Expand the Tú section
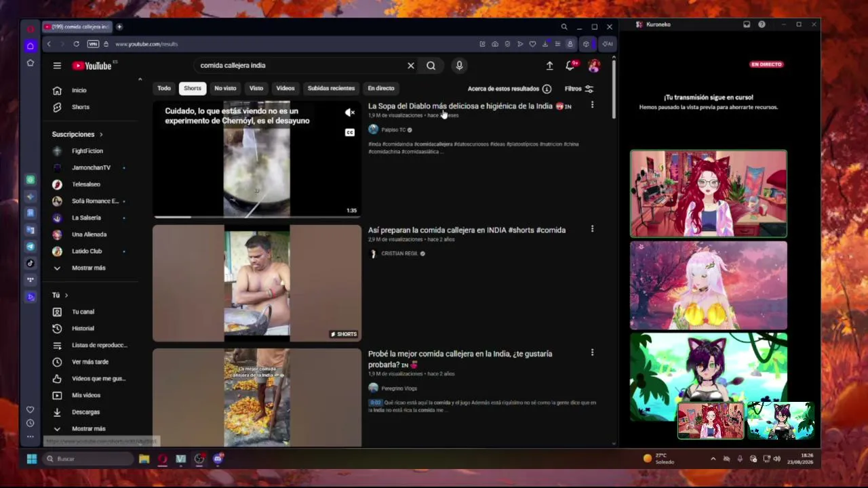Viewport: 868px width, 488px height. [x=60, y=295]
